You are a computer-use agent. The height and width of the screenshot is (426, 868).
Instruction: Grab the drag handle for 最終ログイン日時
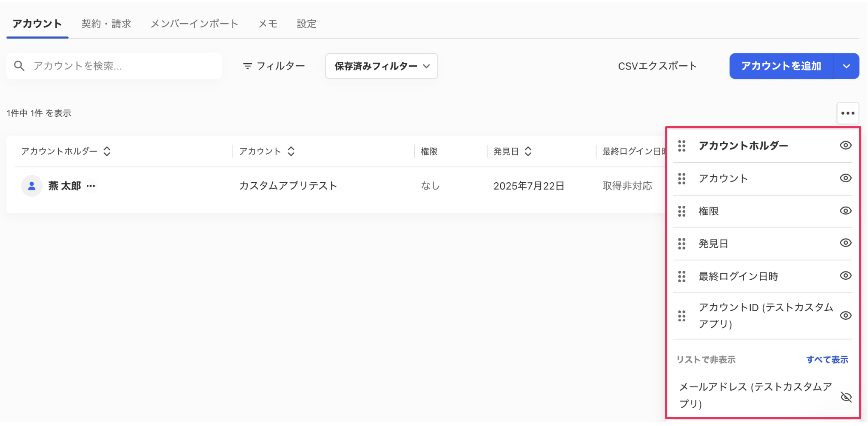(682, 276)
